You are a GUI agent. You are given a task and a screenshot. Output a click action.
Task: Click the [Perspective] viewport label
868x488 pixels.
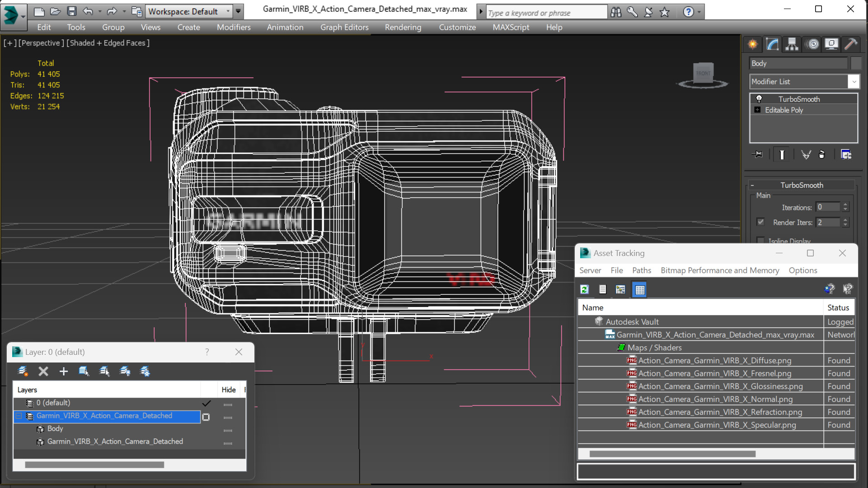click(41, 43)
